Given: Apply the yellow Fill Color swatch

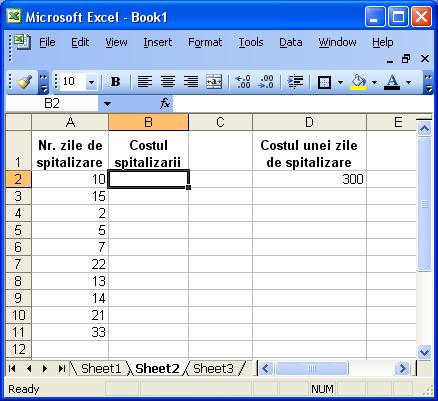Looking at the screenshot, I should coord(358,82).
